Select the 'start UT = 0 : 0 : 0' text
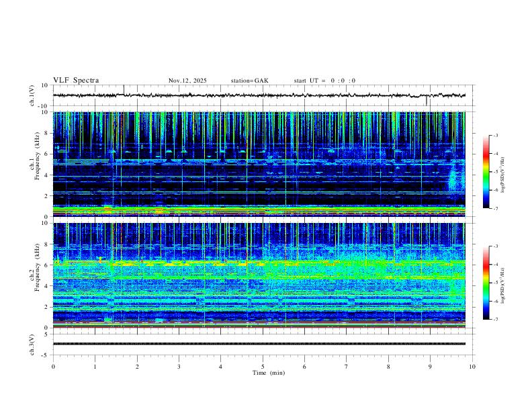Viewport: 532px width, 411px height. (324, 81)
